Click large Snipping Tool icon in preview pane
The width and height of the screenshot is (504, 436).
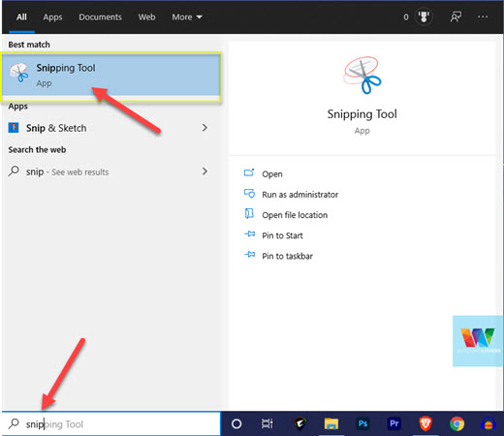[x=362, y=76]
